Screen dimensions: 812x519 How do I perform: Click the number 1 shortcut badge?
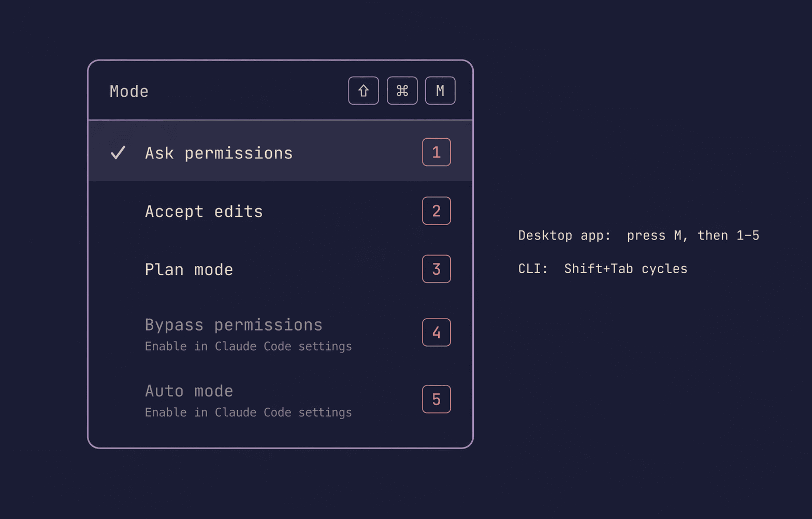tap(436, 152)
